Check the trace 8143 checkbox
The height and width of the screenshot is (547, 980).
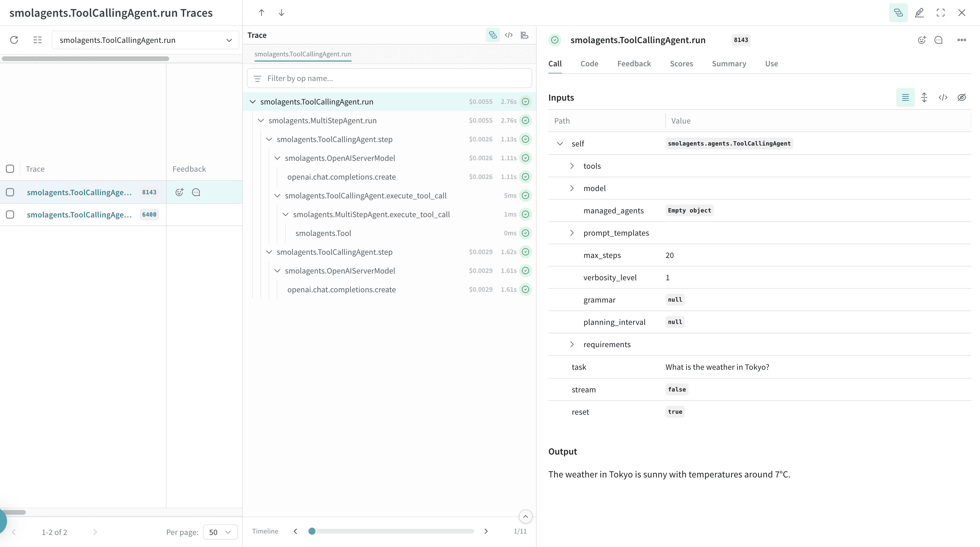(10, 192)
